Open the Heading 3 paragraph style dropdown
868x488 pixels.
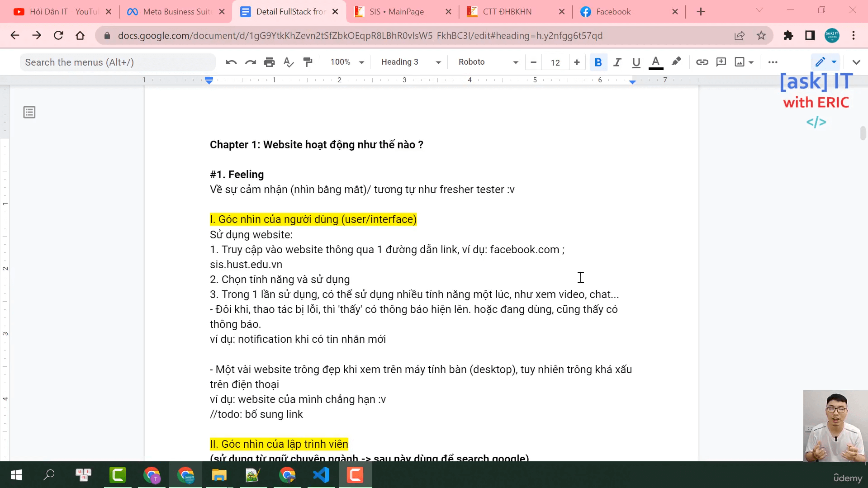click(x=410, y=62)
